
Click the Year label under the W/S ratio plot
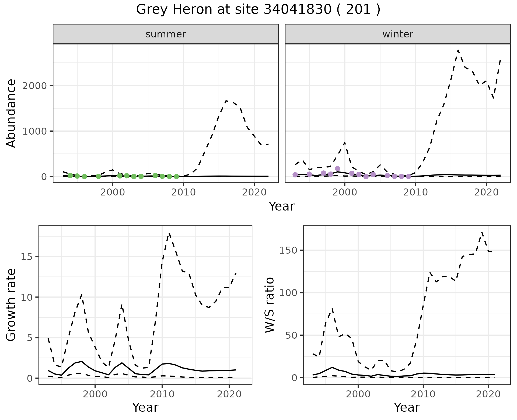(x=407, y=407)
